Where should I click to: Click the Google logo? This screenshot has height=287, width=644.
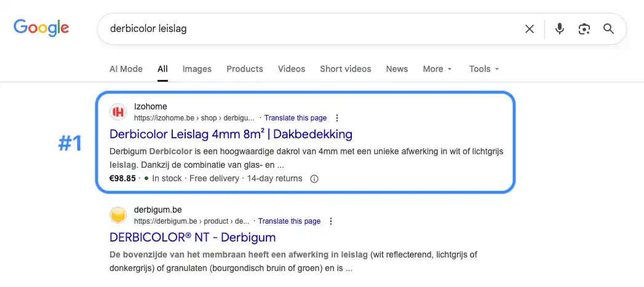(x=41, y=28)
